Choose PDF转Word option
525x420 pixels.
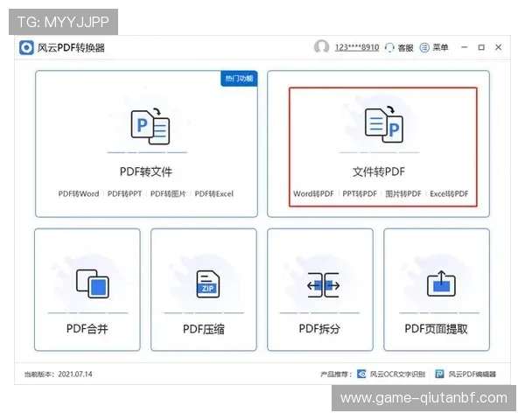point(79,194)
